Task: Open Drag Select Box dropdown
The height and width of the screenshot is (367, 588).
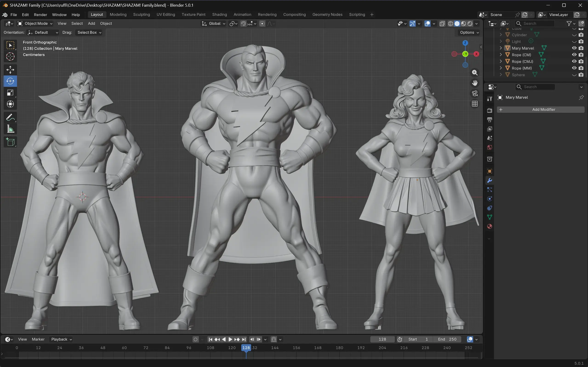Action: (x=89, y=33)
